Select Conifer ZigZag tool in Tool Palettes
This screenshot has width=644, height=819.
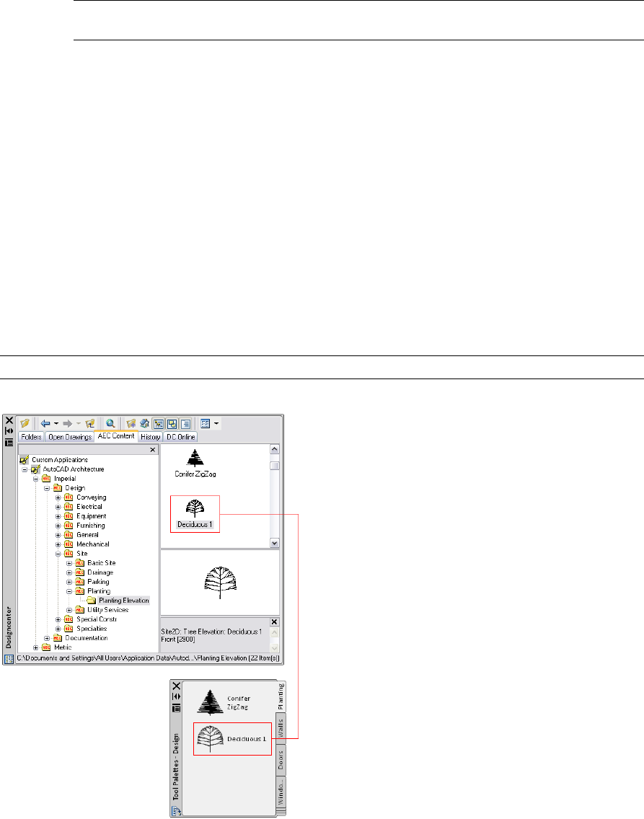pyautogui.click(x=224, y=702)
